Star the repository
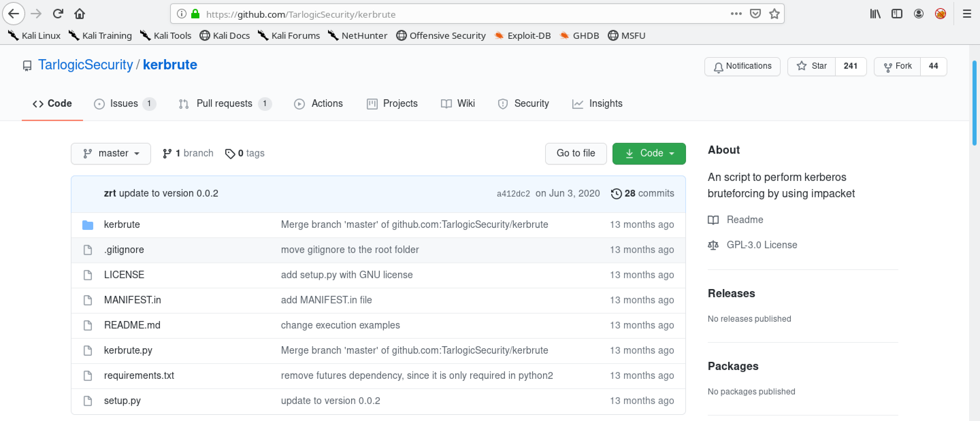Image resolution: width=980 pixels, height=421 pixels. click(x=812, y=66)
